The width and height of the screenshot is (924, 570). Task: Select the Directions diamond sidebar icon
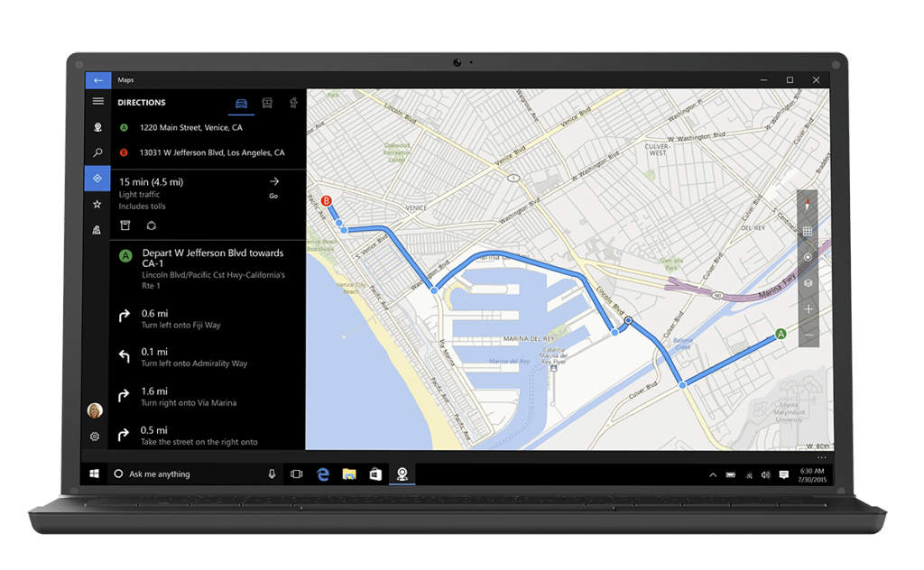pyautogui.click(x=97, y=179)
